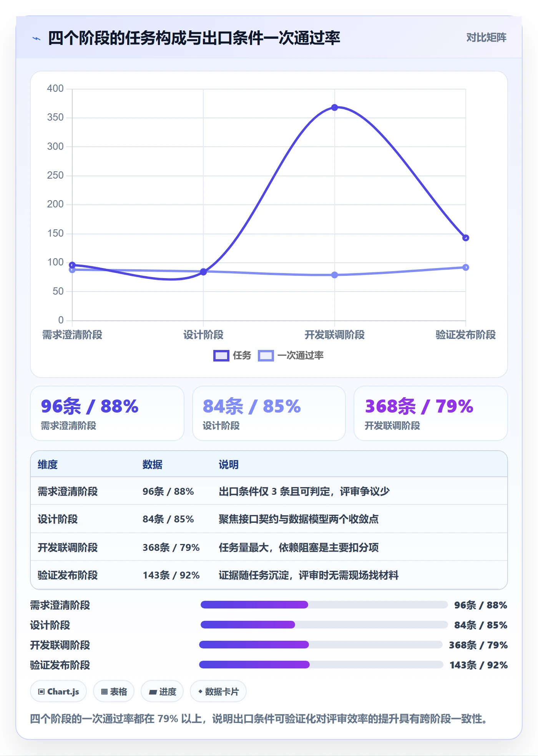This screenshot has width=538, height=756.
Task: Select the 数据卡片 chip
Action: [218, 691]
